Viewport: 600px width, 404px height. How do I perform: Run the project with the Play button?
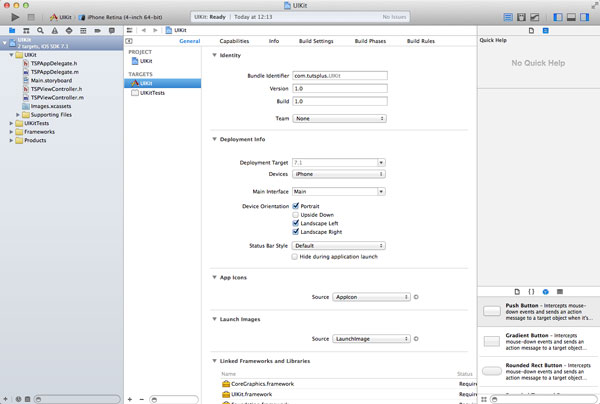[x=15, y=17]
